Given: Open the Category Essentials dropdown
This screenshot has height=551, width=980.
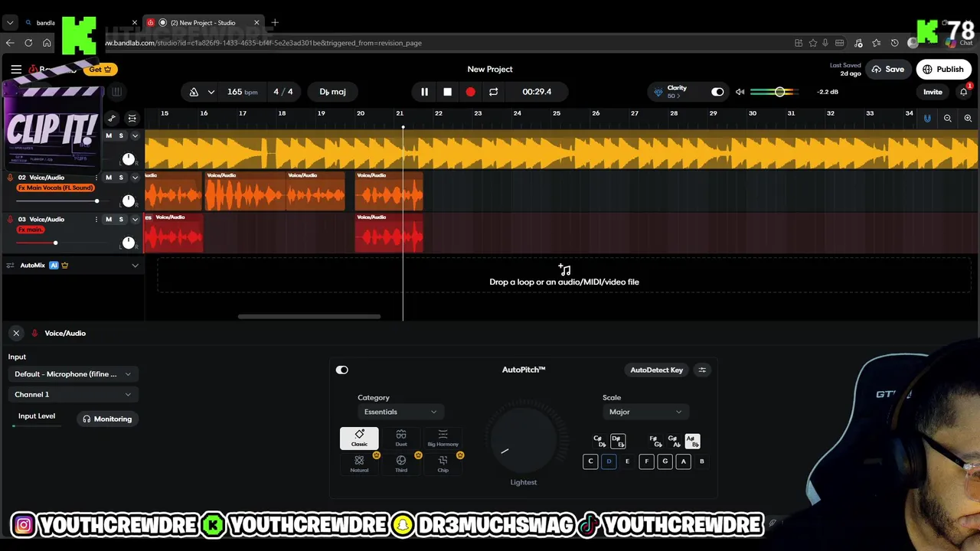Looking at the screenshot, I should 400,412.
